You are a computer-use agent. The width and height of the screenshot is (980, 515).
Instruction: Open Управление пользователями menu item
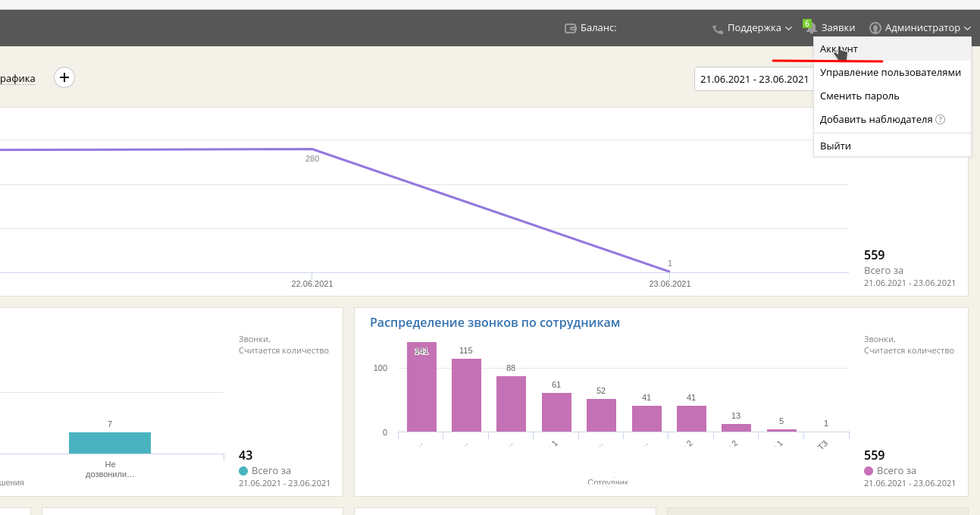click(x=892, y=73)
